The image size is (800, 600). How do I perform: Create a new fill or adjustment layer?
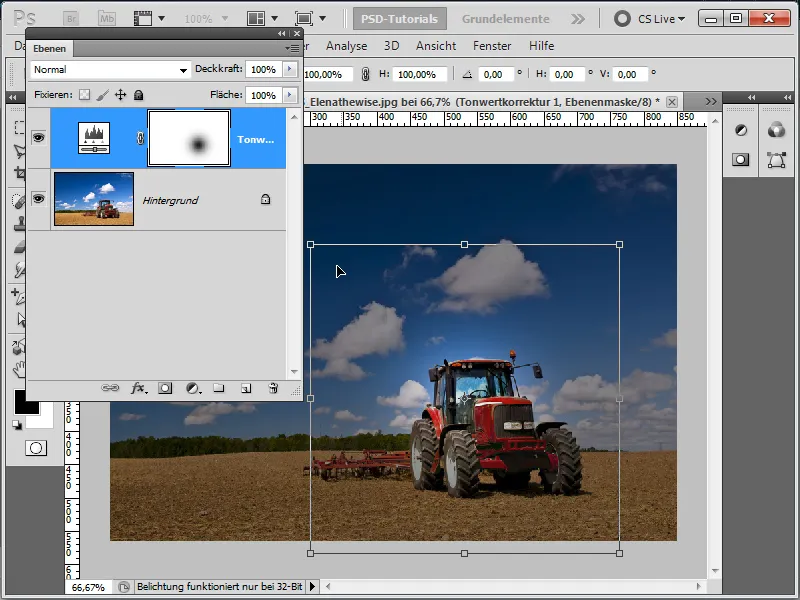[x=193, y=388]
